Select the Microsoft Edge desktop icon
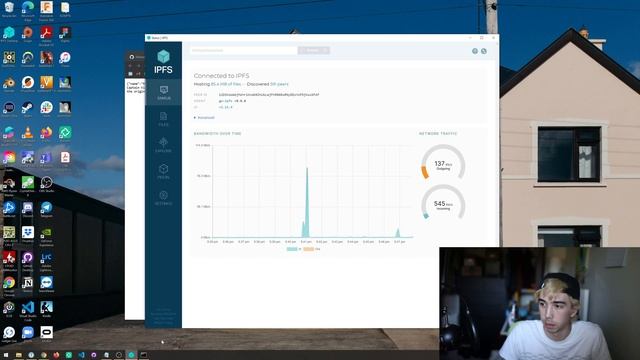 pyautogui.click(x=28, y=10)
